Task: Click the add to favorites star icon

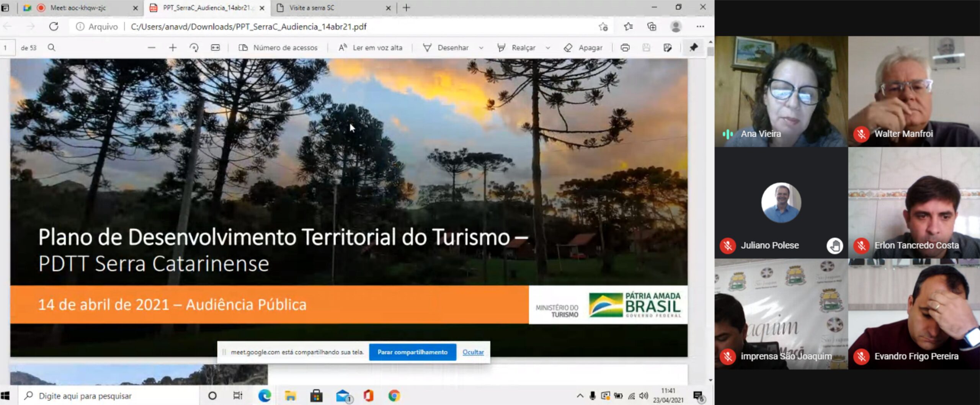Action: pyautogui.click(x=603, y=26)
